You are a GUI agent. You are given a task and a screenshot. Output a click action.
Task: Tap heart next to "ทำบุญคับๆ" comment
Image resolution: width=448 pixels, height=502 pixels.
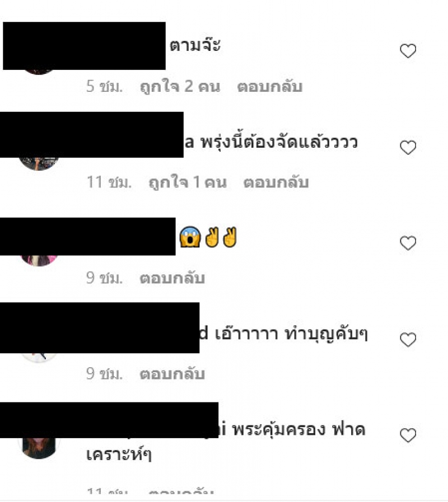click(x=408, y=339)
